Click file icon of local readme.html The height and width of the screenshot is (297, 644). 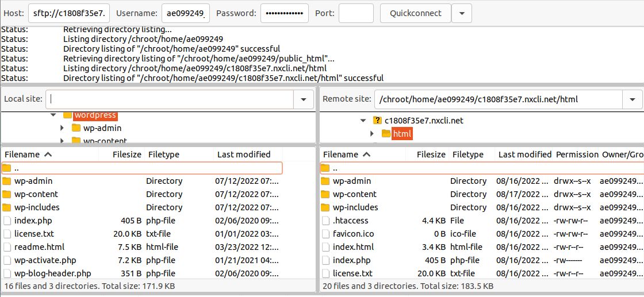[x=6, y=247]
